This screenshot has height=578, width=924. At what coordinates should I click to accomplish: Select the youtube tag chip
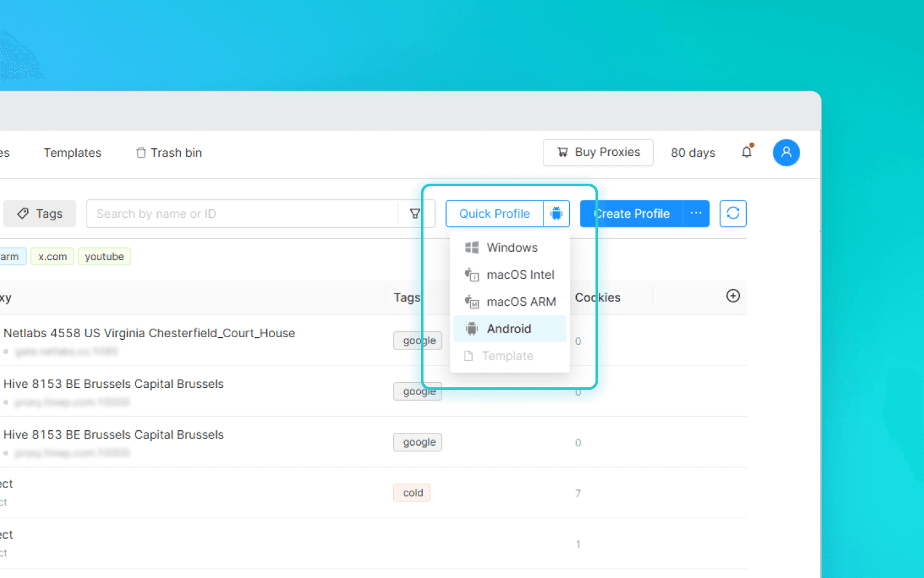(x=105, y=257)
